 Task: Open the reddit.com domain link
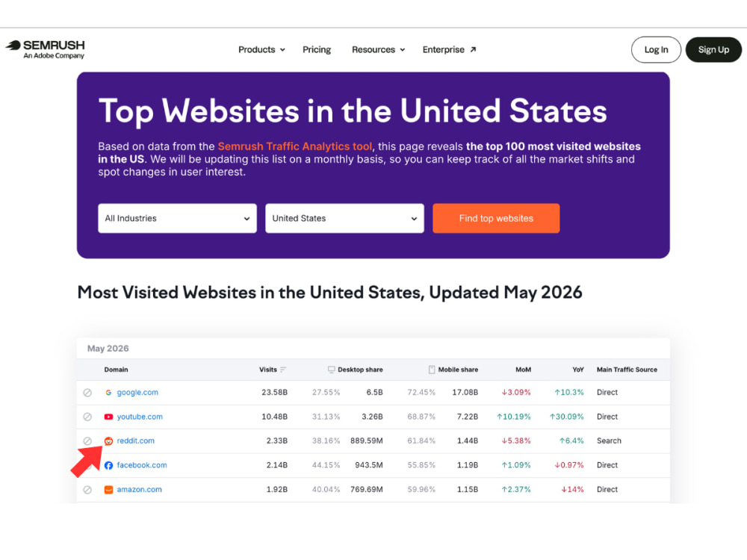136,441
